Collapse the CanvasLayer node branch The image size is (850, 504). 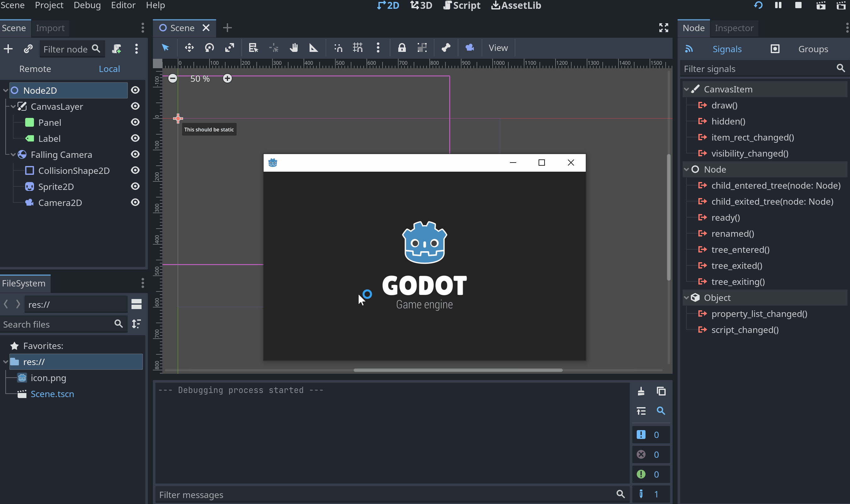point(13,106)
